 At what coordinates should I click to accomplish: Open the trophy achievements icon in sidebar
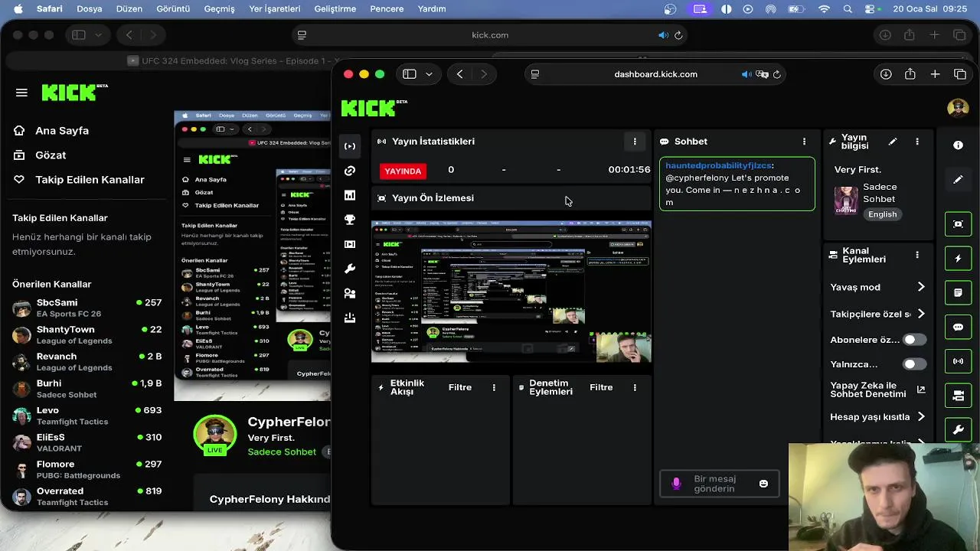click(x=350, y=220)
